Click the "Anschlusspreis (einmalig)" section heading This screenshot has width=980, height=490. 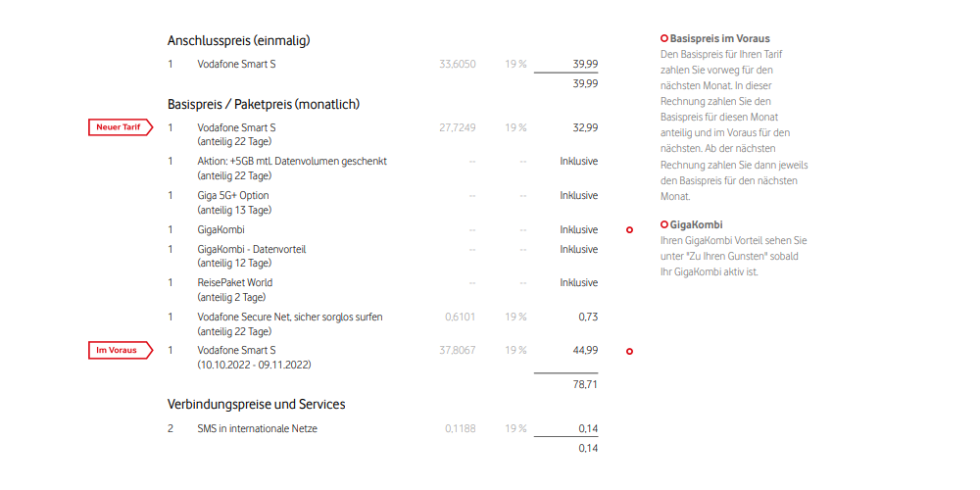[x=239, y=41]
